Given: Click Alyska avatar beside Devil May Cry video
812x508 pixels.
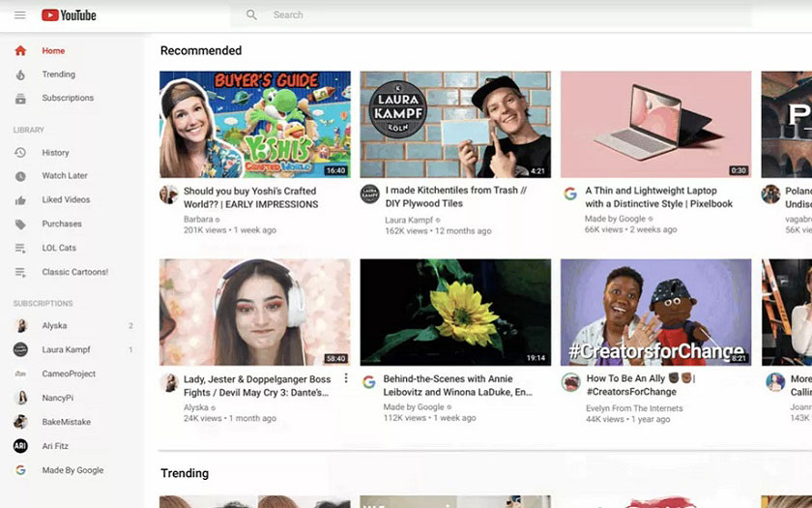Looking at the screenshot, I should 169,382.
